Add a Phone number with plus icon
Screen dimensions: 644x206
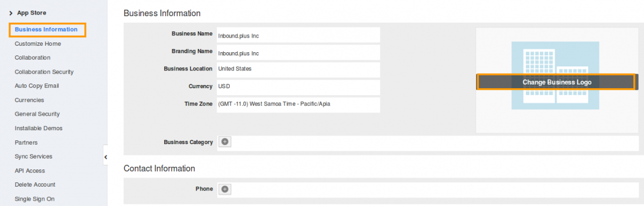pos(225,189)
